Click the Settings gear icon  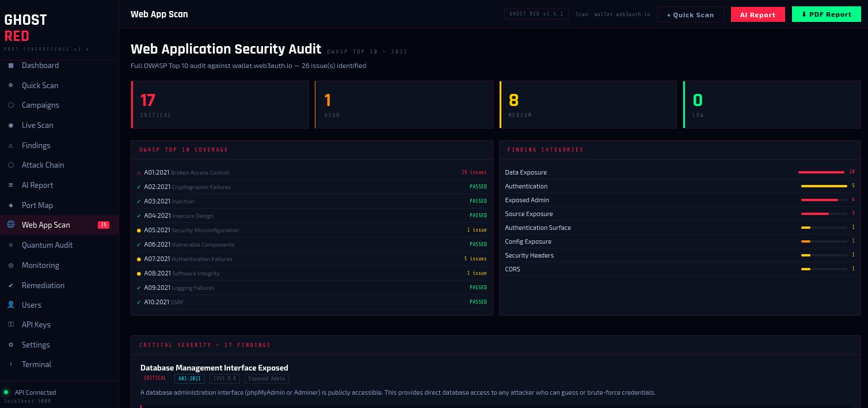point(10,345)
